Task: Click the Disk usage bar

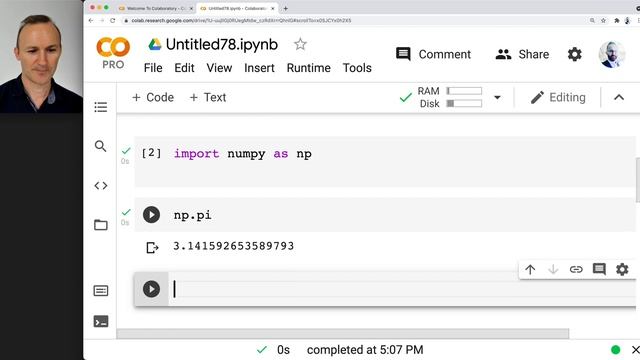Action: click(x=464, y=104)
